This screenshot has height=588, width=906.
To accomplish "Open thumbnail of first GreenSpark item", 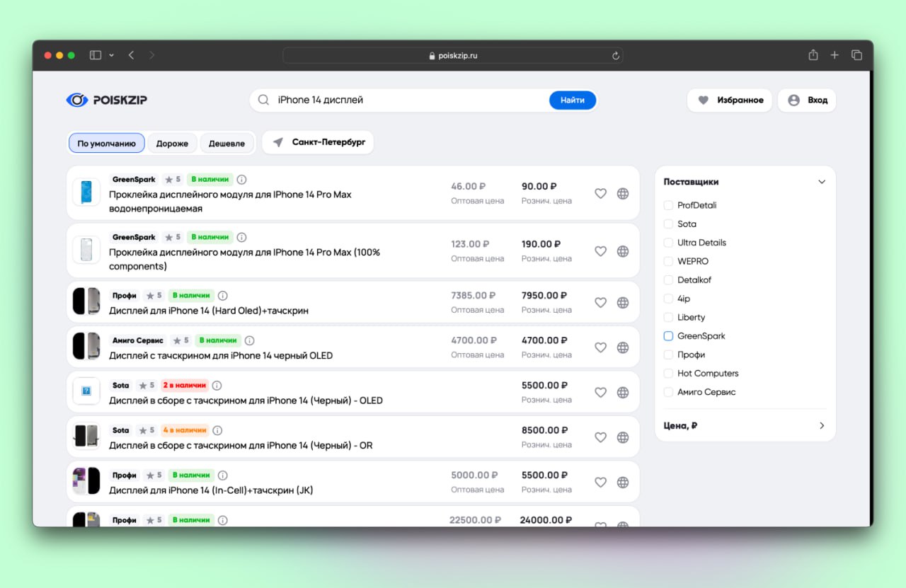I will [86, 192].
